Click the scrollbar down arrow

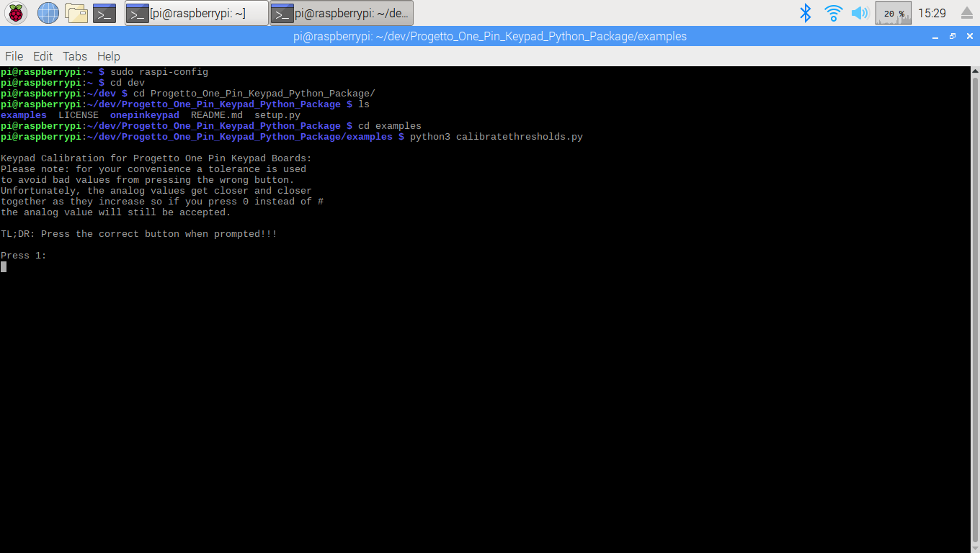(x=975, y=547)
